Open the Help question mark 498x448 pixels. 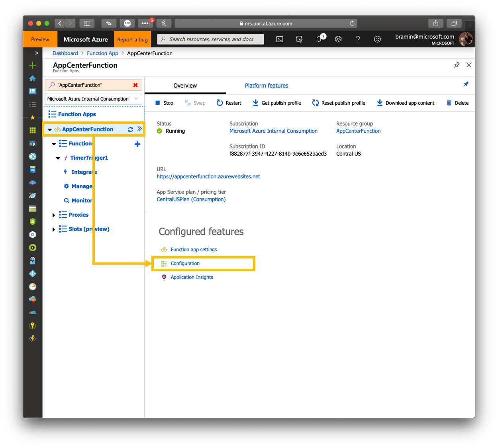tap(358, 39)
